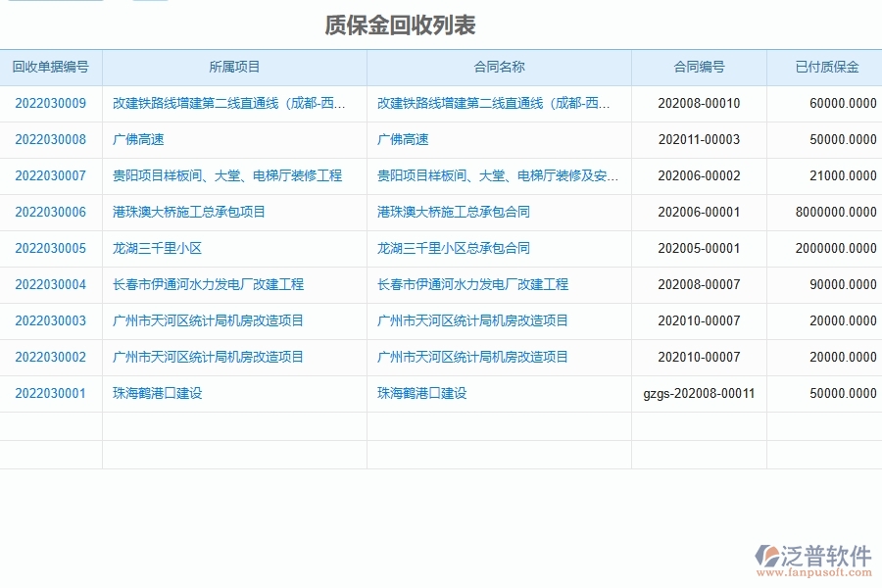Screen dimensions: 882x588
Task: Open recovery record 2022030003
Action: (x=48, y=320)
